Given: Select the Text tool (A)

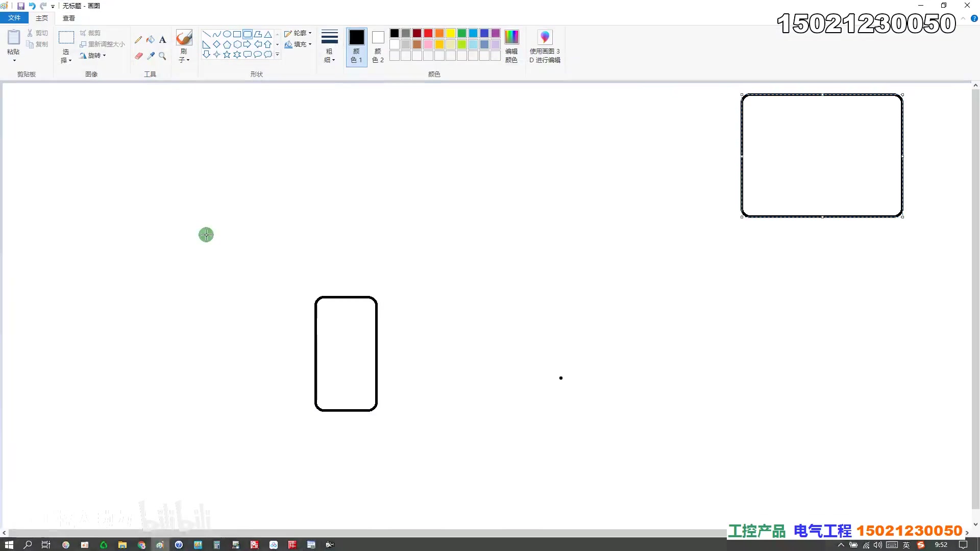Looking at the screenshot, I should [x=162, y=40].
